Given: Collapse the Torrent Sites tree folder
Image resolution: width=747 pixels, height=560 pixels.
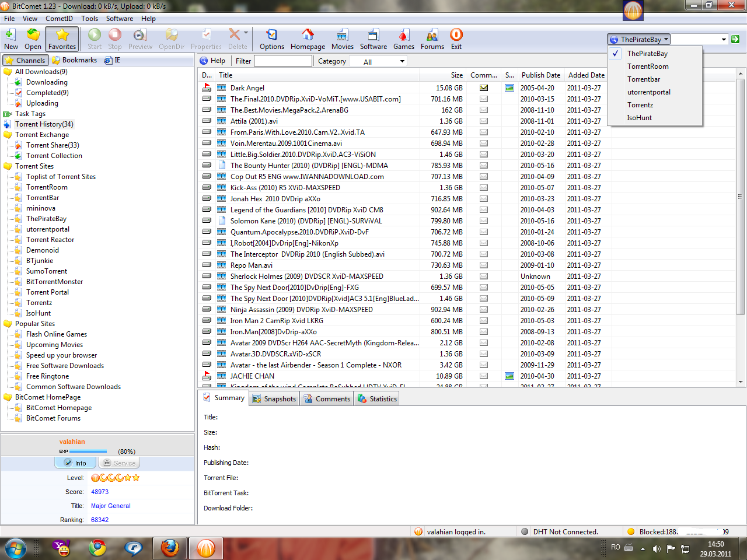Looking at the screenshot, I should (8, 166).
